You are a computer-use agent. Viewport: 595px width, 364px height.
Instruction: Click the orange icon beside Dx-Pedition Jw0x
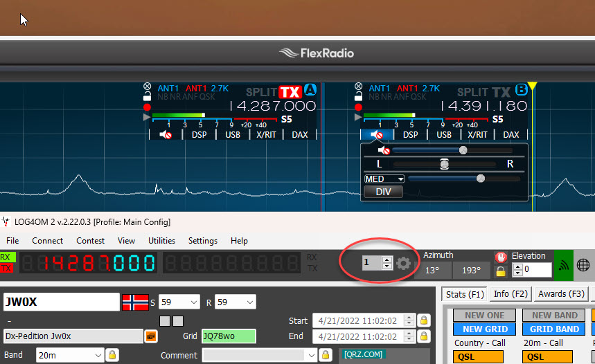(x=151, y=336)
